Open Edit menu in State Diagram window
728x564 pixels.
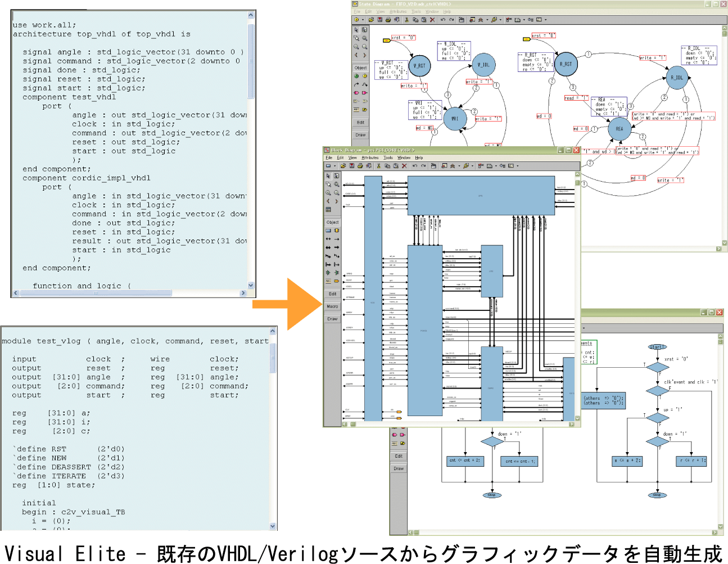[368, 11]
